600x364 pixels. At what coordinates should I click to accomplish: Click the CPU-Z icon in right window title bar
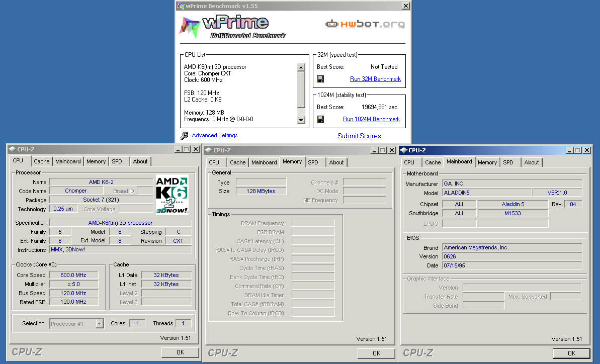tap(404, 150)
